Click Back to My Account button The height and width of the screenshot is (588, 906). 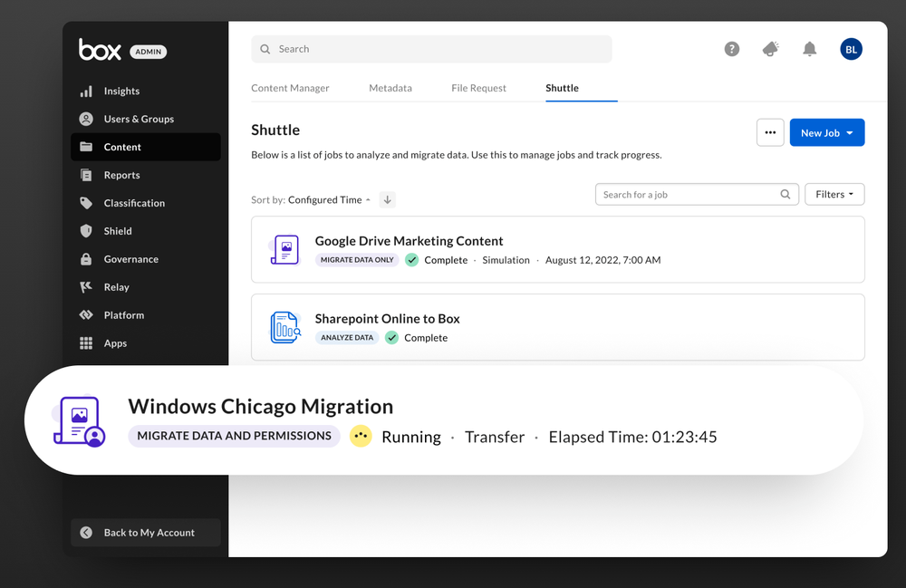(146, 533)
